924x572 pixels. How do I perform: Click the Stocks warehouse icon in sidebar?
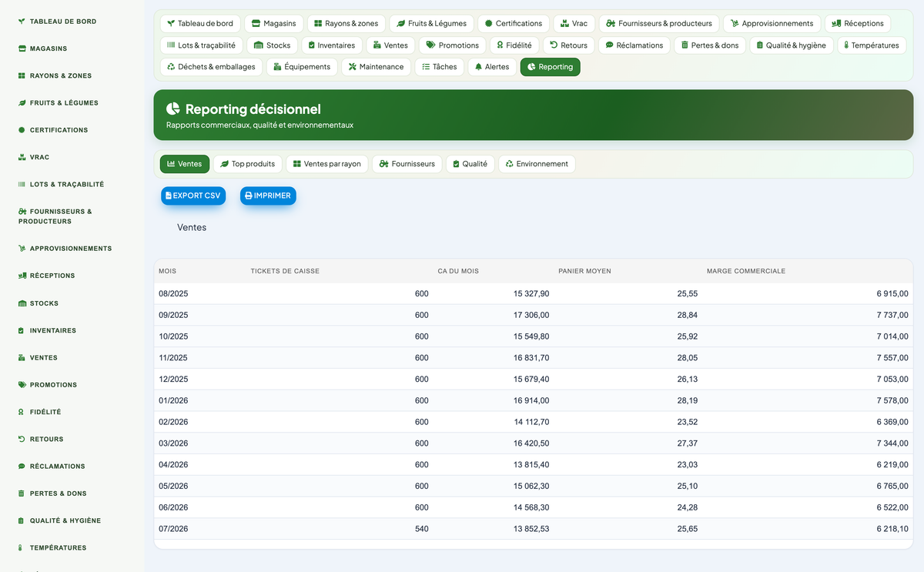click(x=22, y=303)
